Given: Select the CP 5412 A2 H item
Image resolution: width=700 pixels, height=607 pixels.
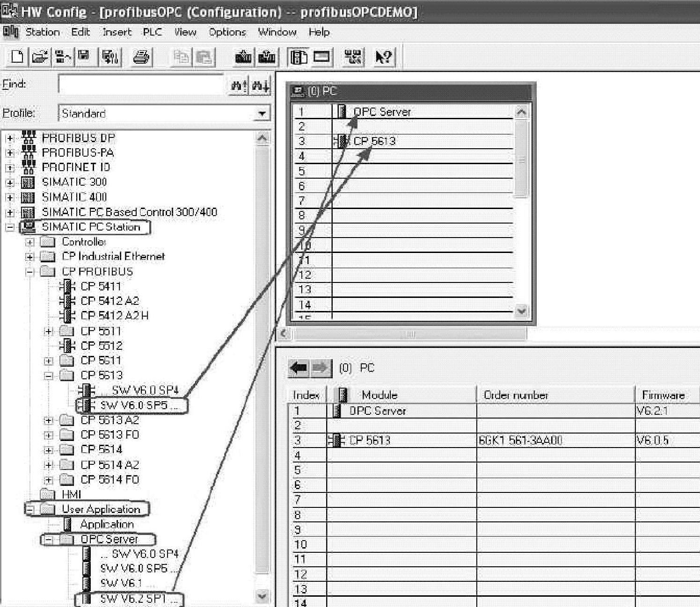Looking at the screenshot, I should click(115, 316).
